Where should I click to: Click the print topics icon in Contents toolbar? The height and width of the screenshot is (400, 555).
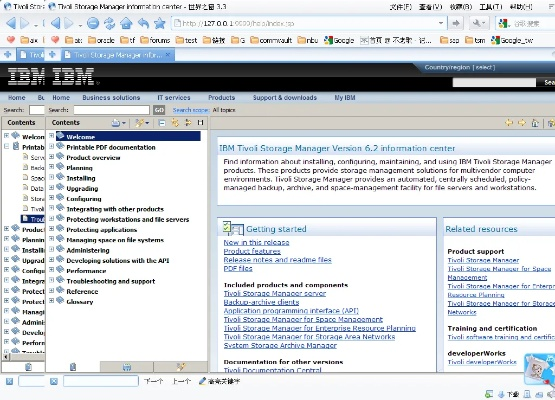(116, 123)
